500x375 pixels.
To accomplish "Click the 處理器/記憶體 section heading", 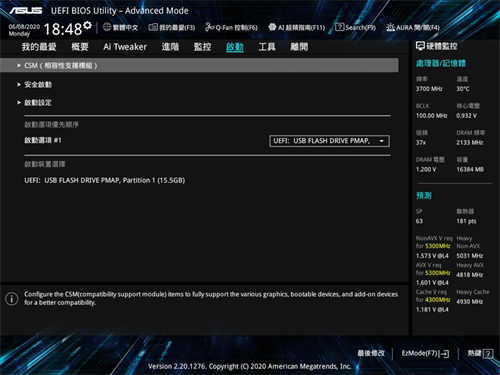I will (x=441, y=63).
